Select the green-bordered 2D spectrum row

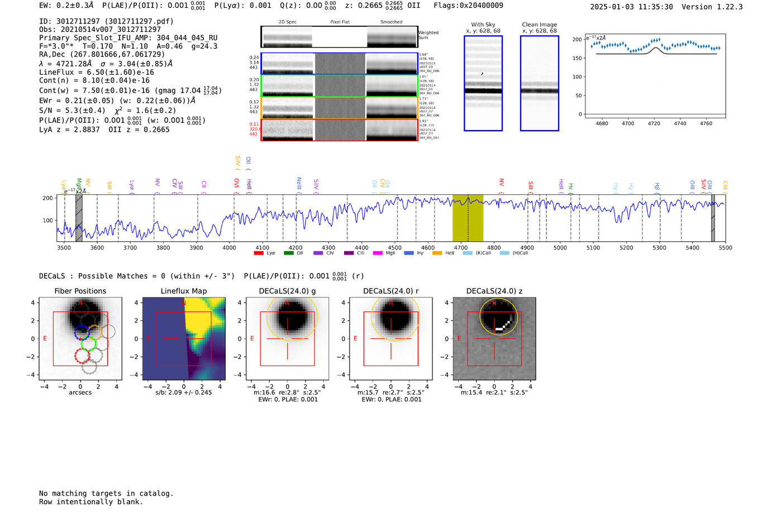[340, 85]
